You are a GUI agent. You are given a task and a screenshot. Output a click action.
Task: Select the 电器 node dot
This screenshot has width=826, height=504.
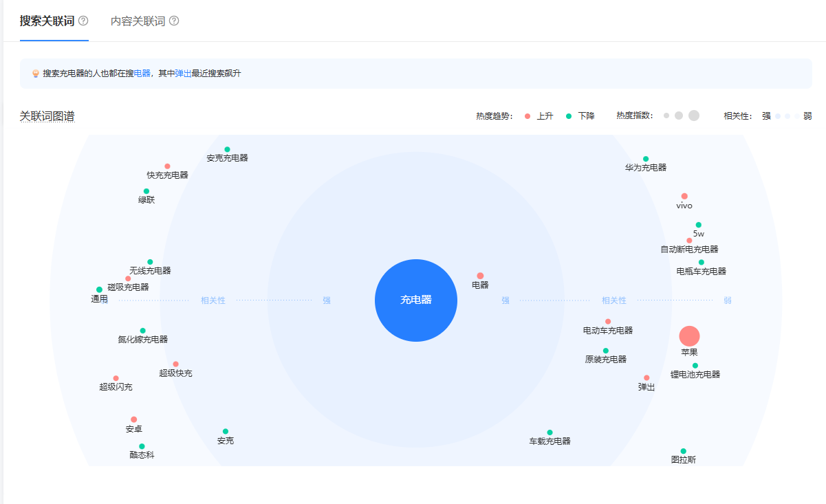point(480,276)
